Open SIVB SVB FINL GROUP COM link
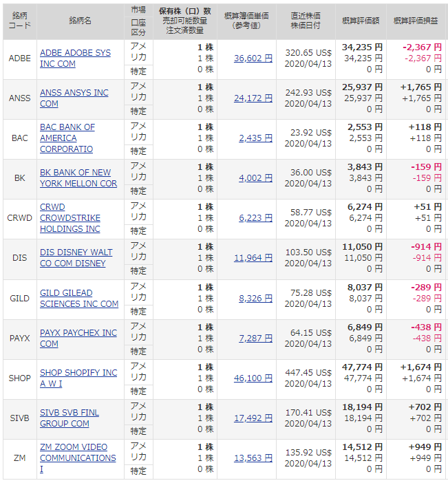This screenshot has width=448, height=483. (70, 418)
